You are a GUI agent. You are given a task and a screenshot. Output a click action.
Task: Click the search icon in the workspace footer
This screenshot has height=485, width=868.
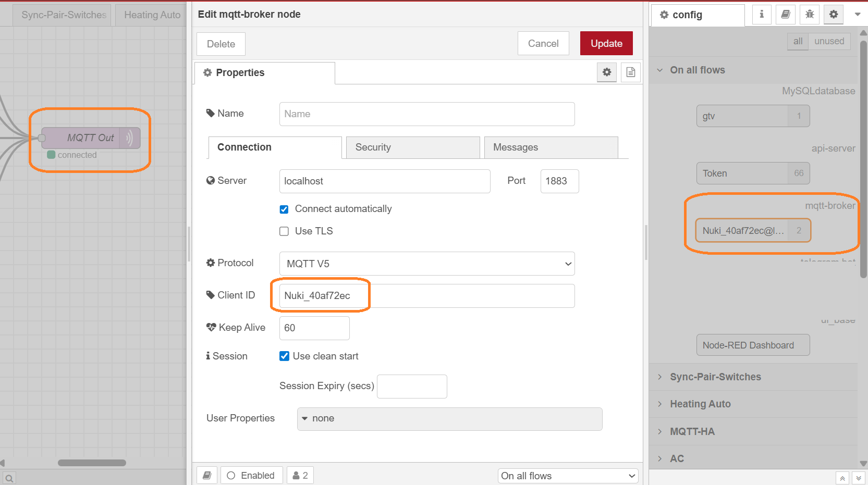(x=9, y=477)
